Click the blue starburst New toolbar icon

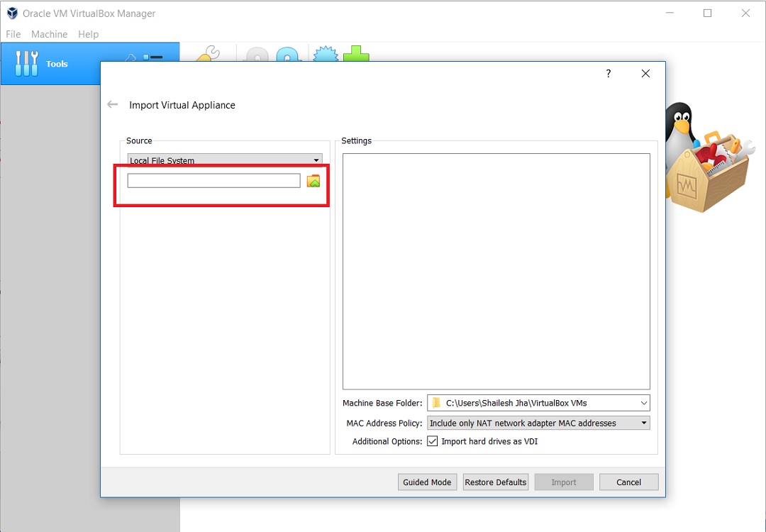325,54
